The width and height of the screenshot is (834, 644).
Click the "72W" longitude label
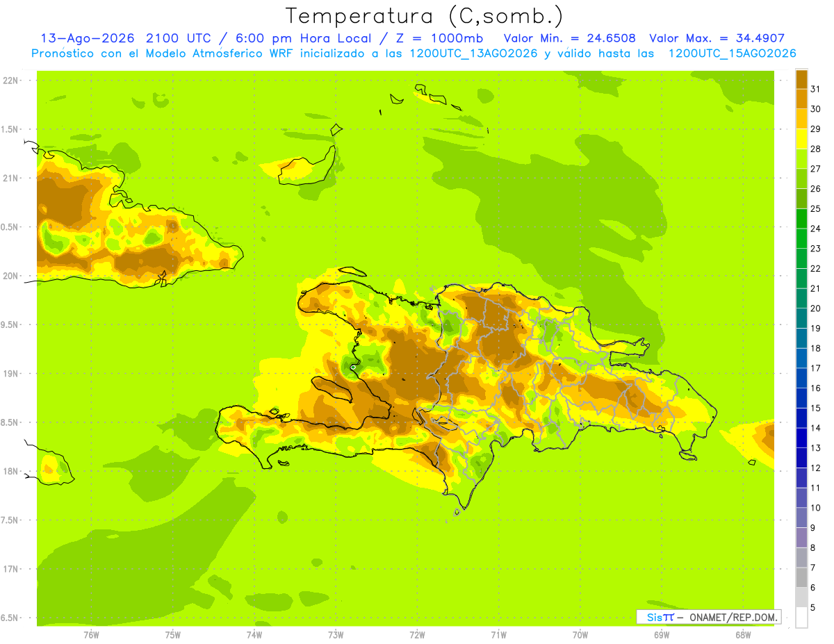point(417,634)
